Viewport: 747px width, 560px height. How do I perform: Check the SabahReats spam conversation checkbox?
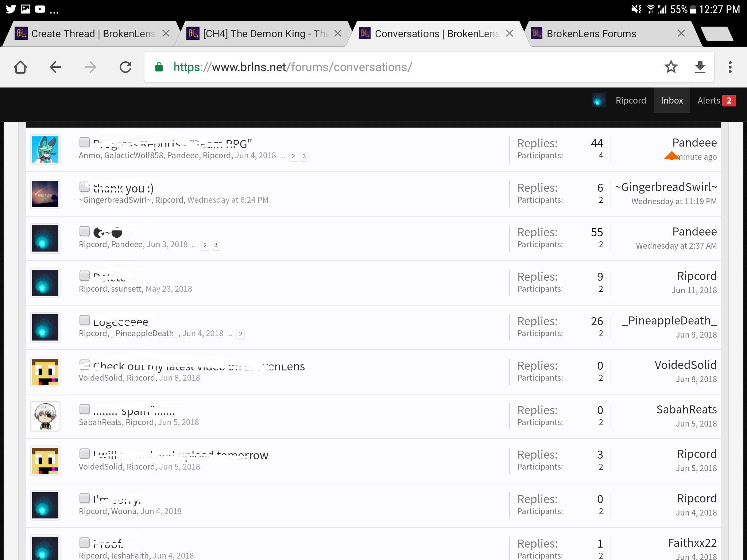click(85, 409)
